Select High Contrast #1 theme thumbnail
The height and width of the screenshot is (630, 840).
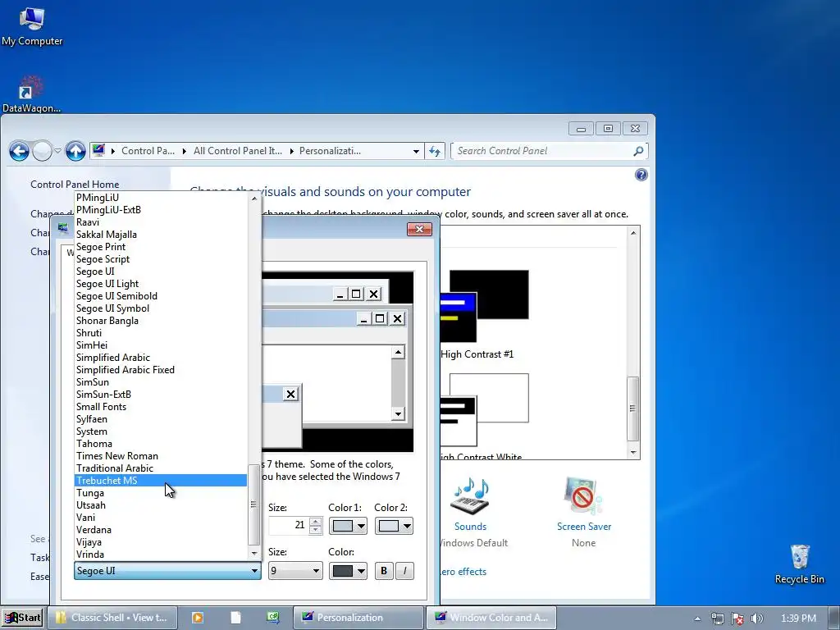pos(484,305)
